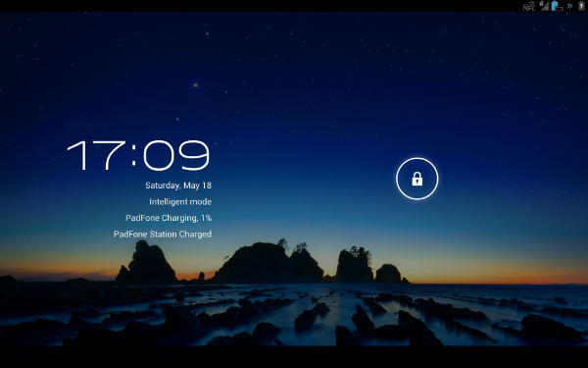Click the Intelligent mode label
Screen dimensions: 588x368
[x=180, y=201]
